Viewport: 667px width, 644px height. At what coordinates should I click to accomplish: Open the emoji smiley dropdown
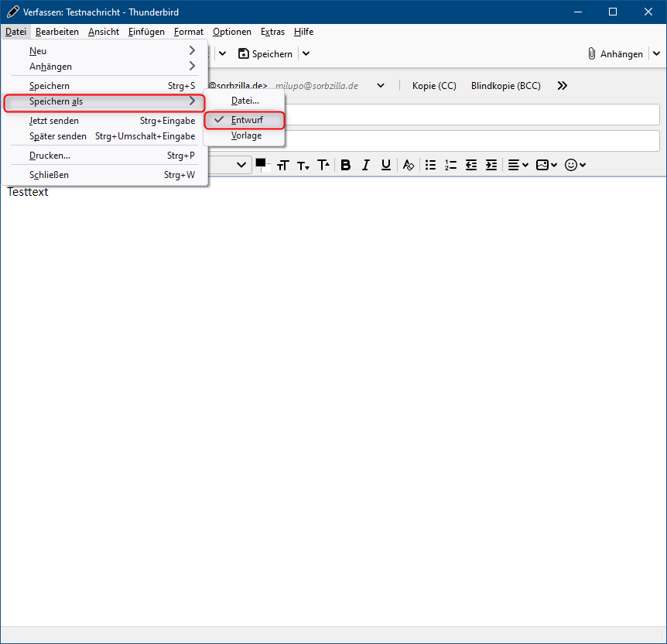(x=575, y=165)
